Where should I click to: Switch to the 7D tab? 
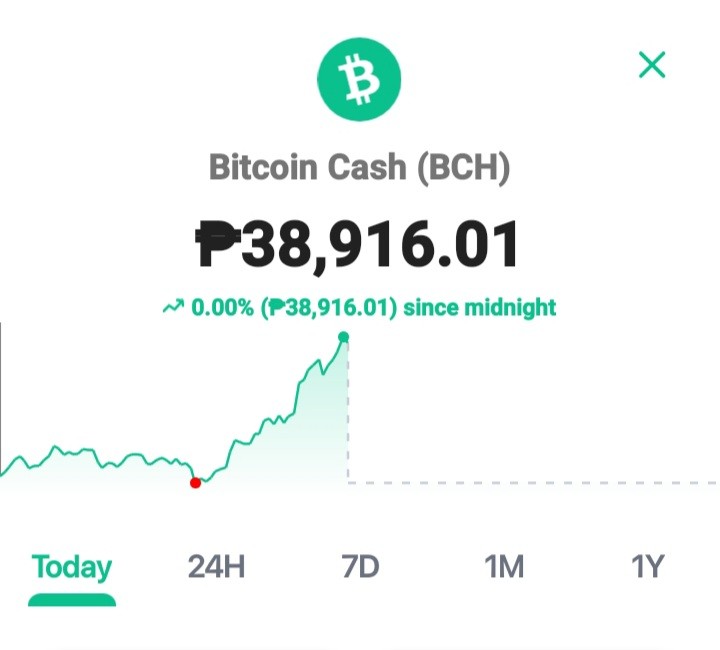point(360,566)
